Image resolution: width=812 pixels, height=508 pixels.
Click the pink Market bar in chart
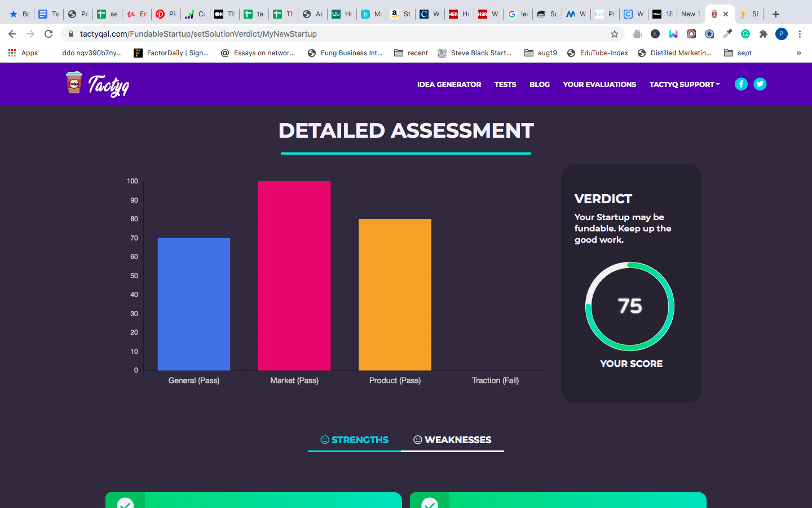click(x=294, y=276)
